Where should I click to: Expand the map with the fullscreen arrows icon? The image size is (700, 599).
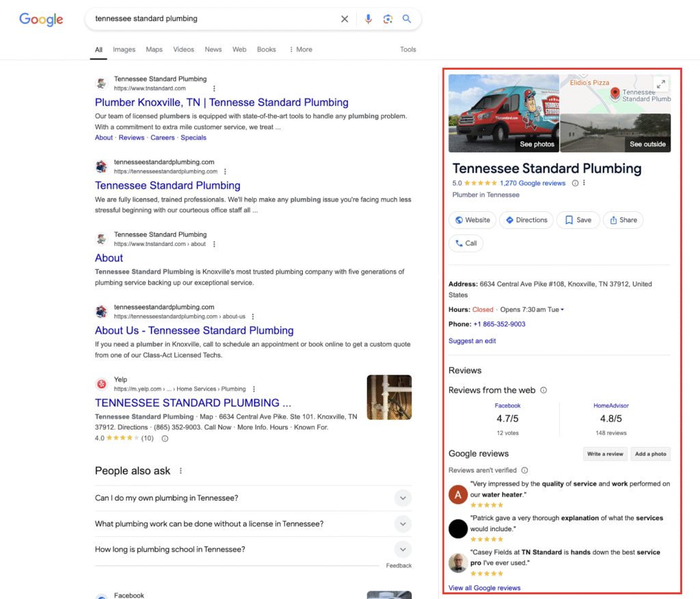tap(660, 83)
